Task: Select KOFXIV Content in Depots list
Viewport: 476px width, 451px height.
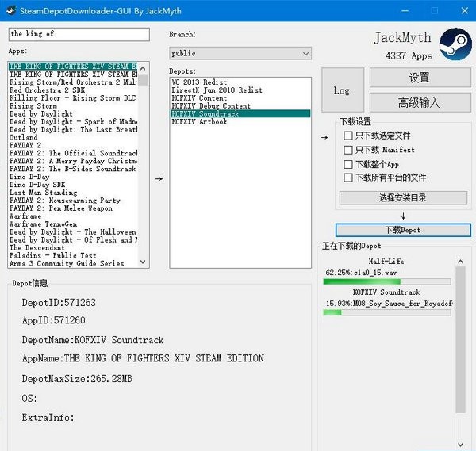Action: coord(198,98)
